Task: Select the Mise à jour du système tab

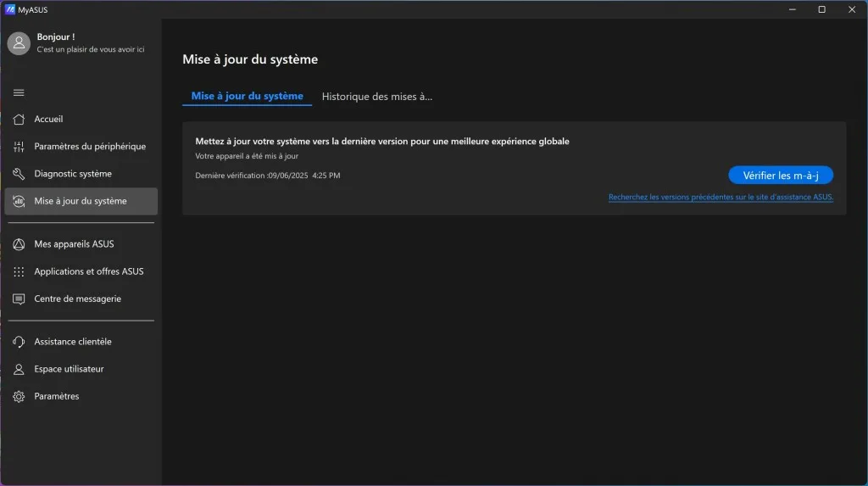Action: pos(247,97)
